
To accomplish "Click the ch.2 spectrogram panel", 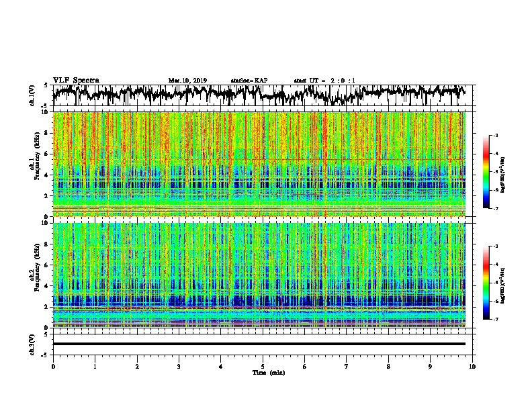I will pyautogui.click(x=259, y=275).
